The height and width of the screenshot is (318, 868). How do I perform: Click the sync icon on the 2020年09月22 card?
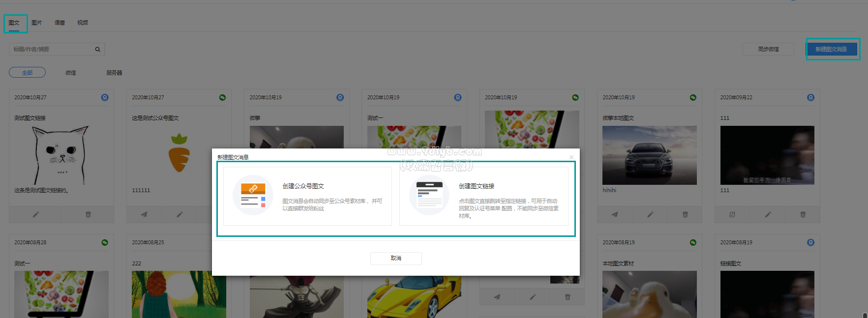click(732, 214)
